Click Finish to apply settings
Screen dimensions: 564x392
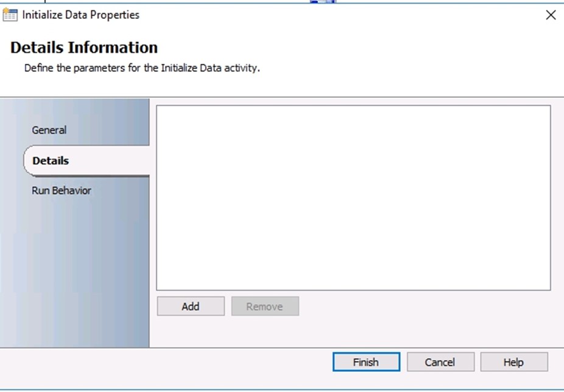(366, 362)
